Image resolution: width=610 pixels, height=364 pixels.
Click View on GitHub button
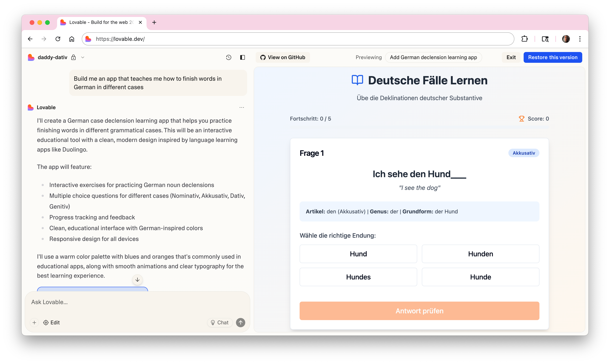click(x=282, y=57)
